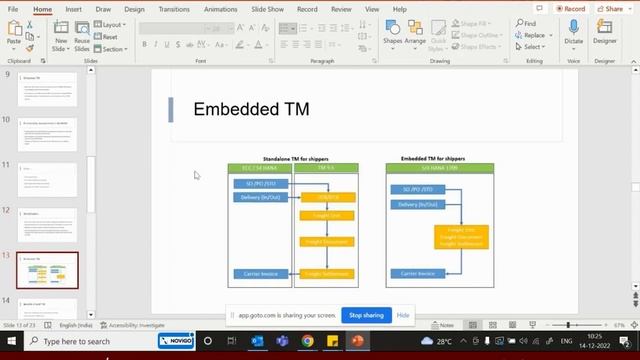Switch to the Animations tab

(x=220, y=9)
